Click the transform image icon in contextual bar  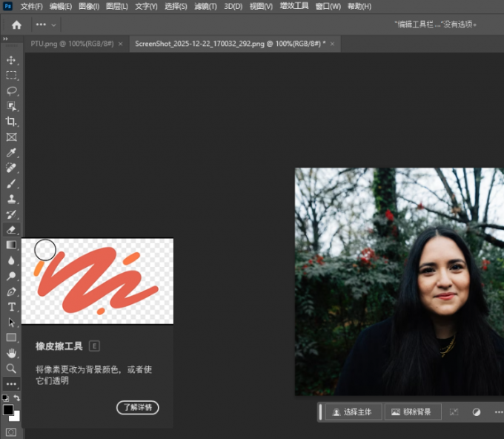454,412
